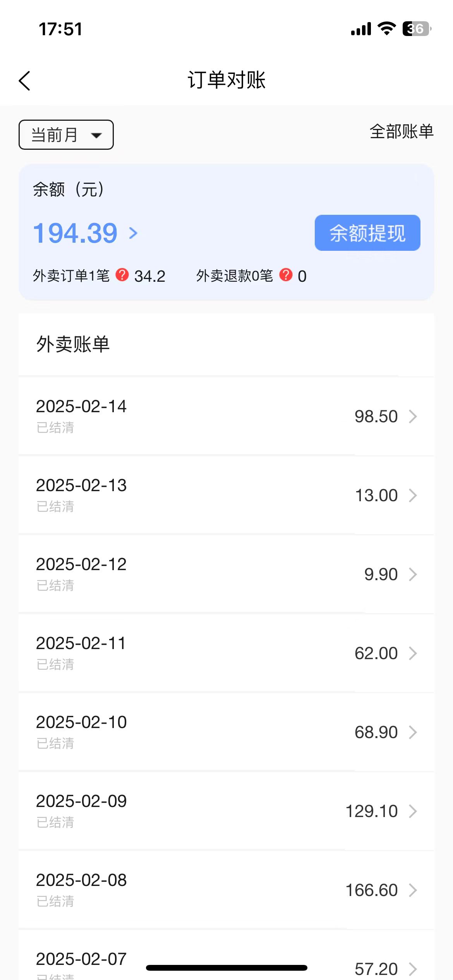Expand the 2025-02-13 bill chevron
The height and width of the screenshot is (980, 453).
tap(413, 495)
